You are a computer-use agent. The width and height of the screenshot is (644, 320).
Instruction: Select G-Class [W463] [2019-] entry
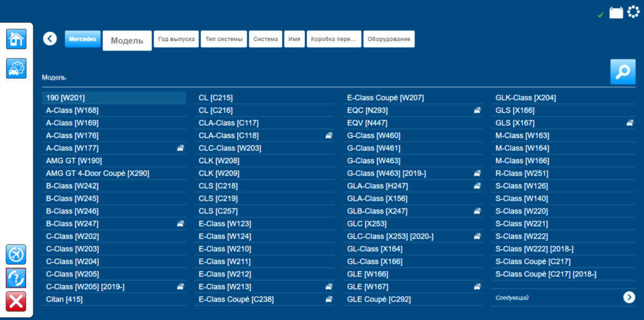386,173
